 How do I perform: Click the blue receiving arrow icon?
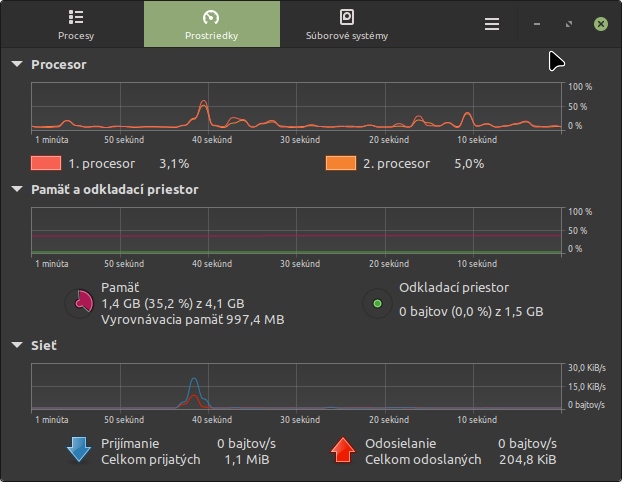pyautogui.click(x=78, y=451)
